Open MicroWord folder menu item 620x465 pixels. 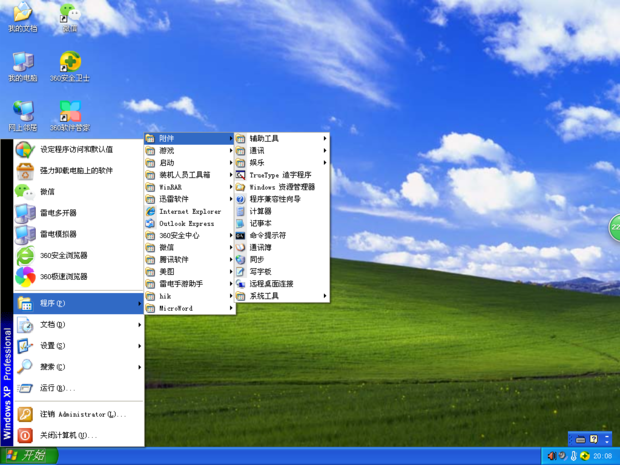coord(190,308)
